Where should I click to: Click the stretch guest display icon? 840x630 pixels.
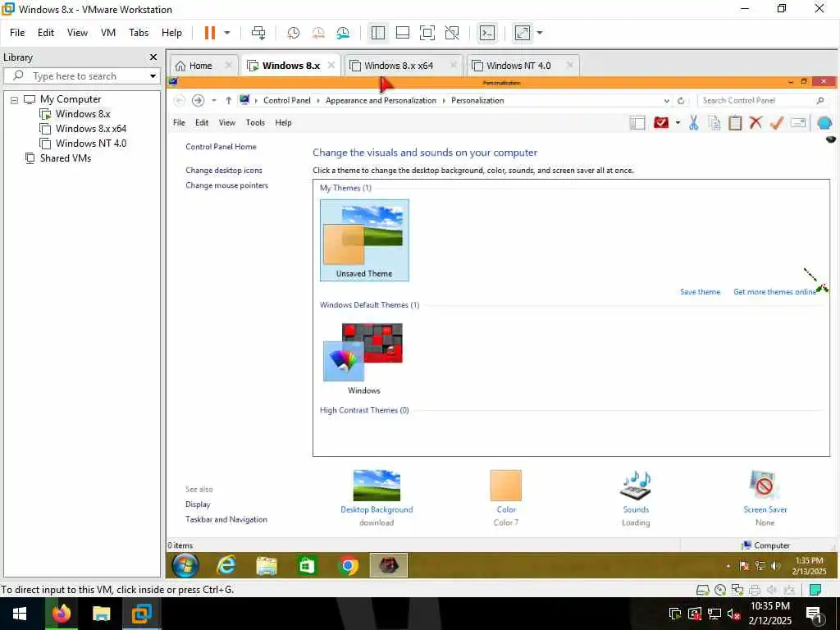point(523,33)
